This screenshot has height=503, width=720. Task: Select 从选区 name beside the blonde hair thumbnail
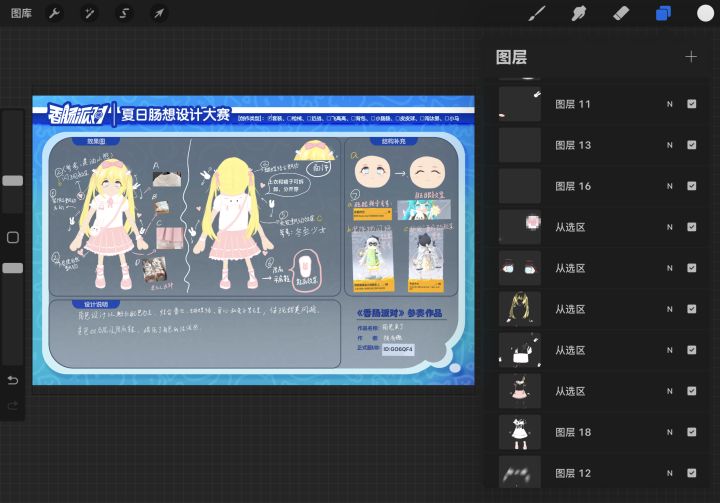tap(570, 309)
